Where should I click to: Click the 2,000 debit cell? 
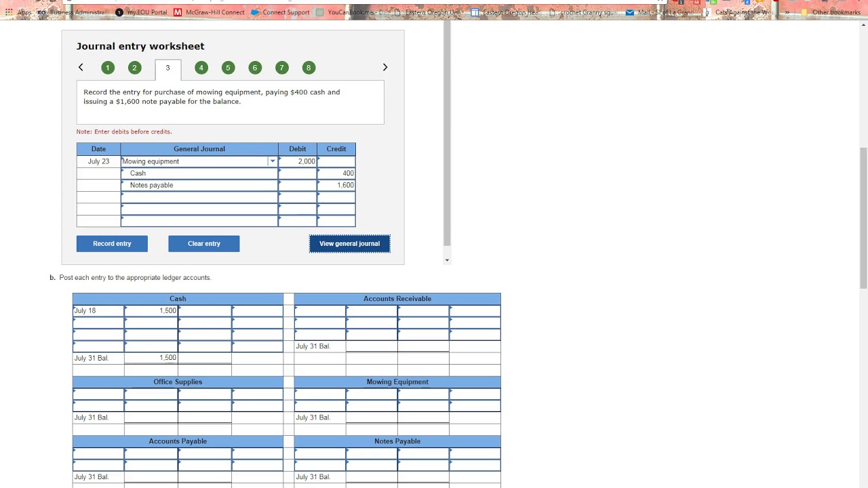coord(298,161)
